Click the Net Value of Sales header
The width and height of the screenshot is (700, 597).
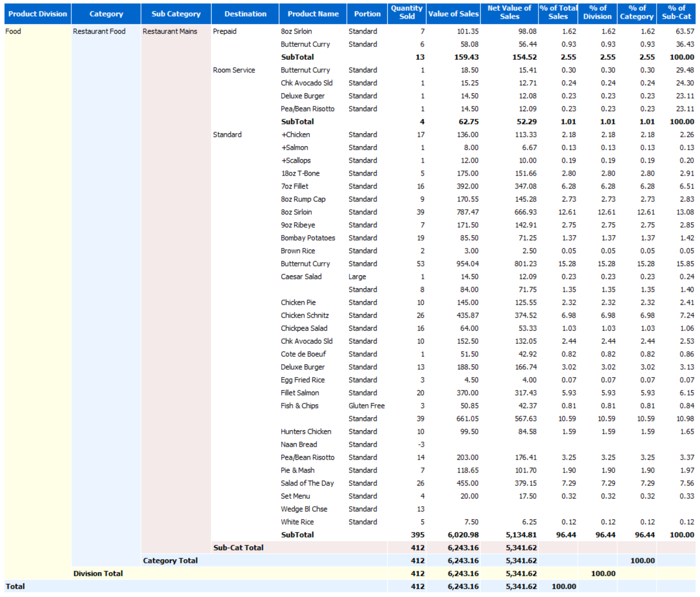click(x=509, y=12)
